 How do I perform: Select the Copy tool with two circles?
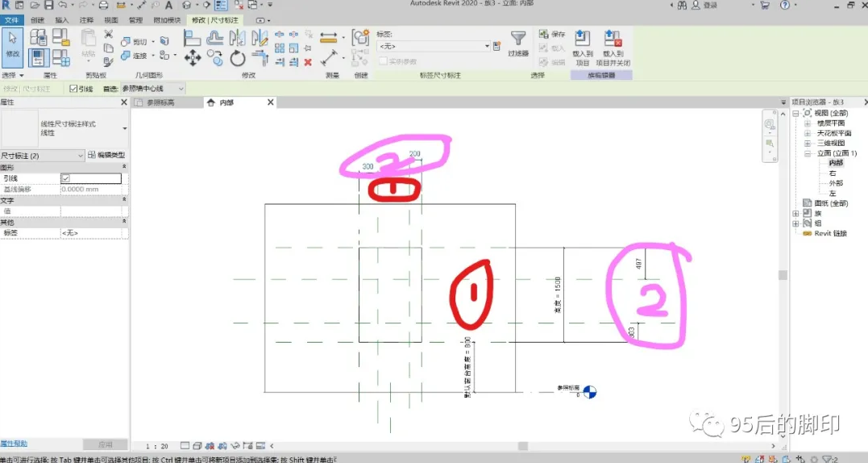215,57
